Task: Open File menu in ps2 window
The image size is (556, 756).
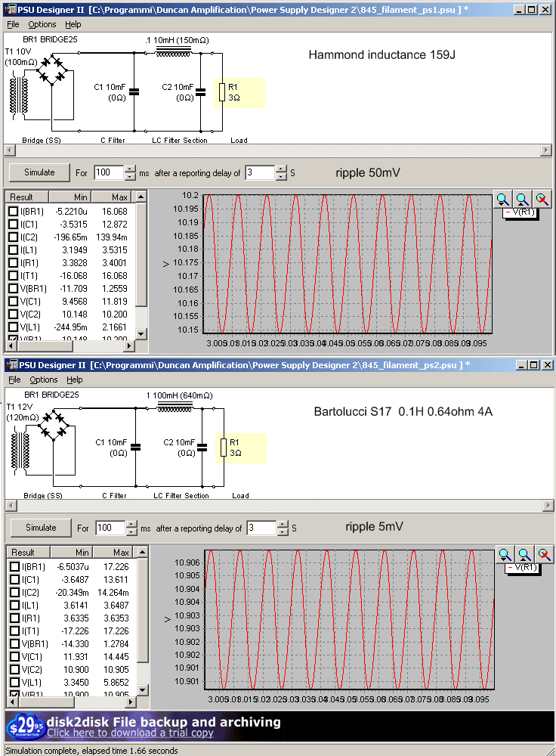Action: (14, 380)
